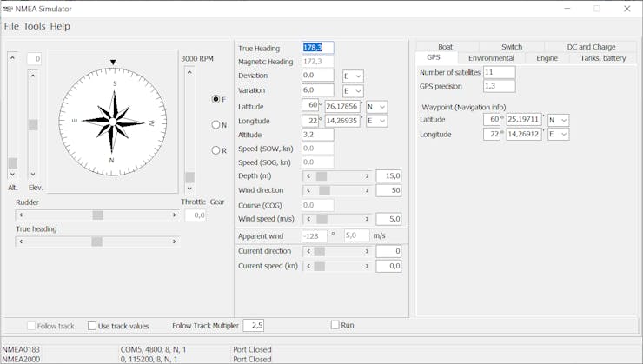The width and height of the screenshot is (643, 364).
Task: Click the Rudder scrollbar right arrow
Action: pos(175,215)
